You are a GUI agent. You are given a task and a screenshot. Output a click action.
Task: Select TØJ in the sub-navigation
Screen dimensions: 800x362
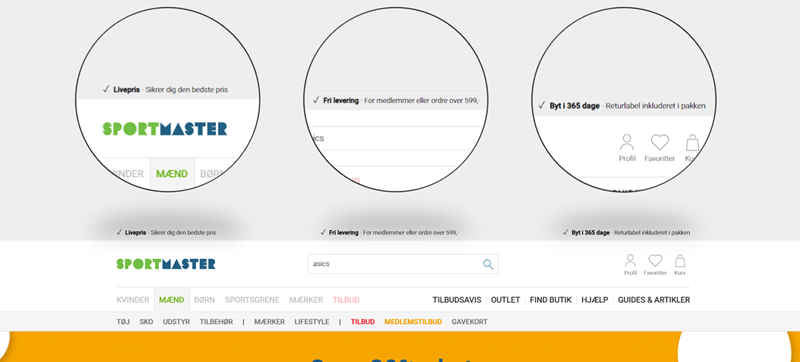tap(123, 322)
